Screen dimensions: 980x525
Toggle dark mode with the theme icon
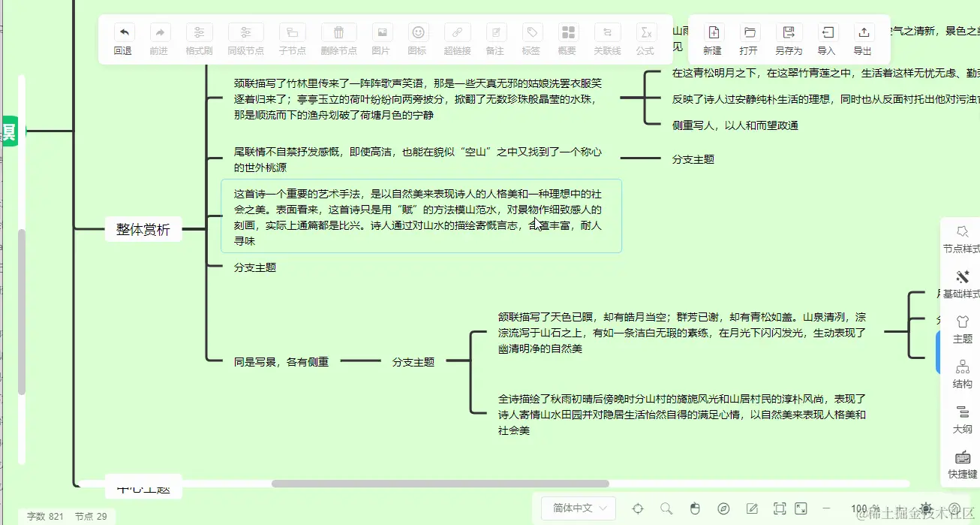click(x=927, y=508)
